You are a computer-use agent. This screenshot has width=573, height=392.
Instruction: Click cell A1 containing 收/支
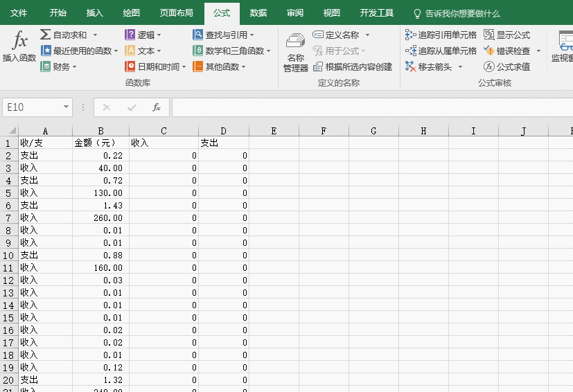(45, 143)
